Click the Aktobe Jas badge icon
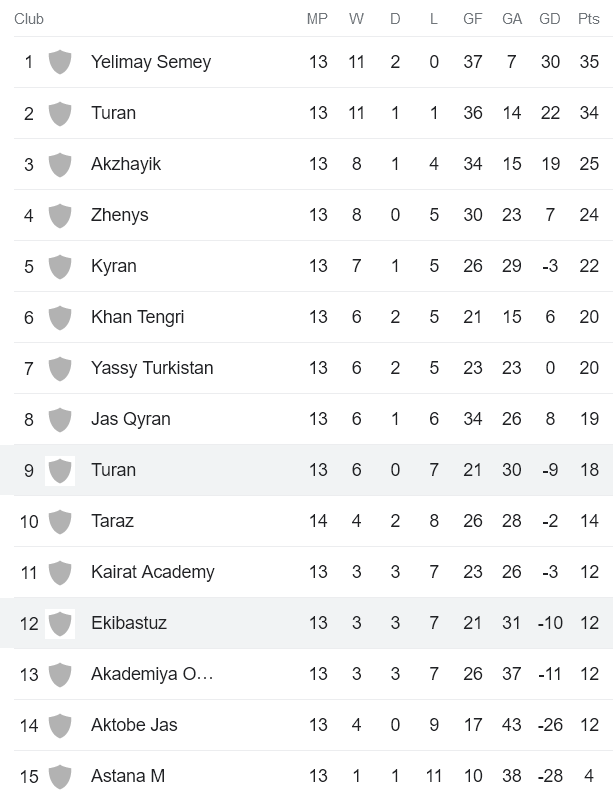The width and height of the screenshot is (613, 811). 60,725
